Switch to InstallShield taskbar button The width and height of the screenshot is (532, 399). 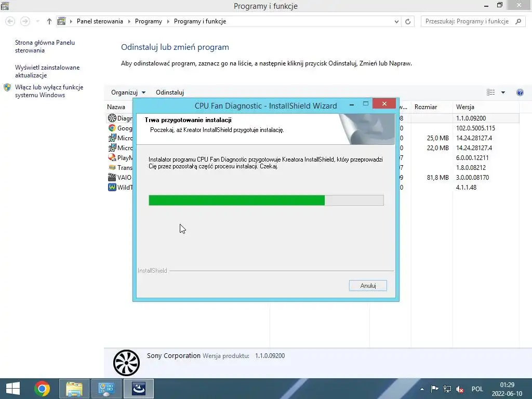138,389
